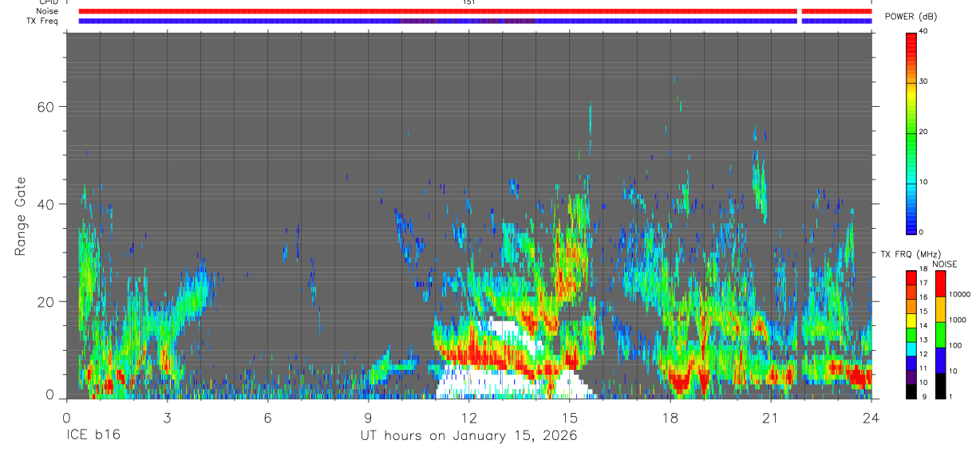Click the '3' tick label on UT hours axis

167,417
